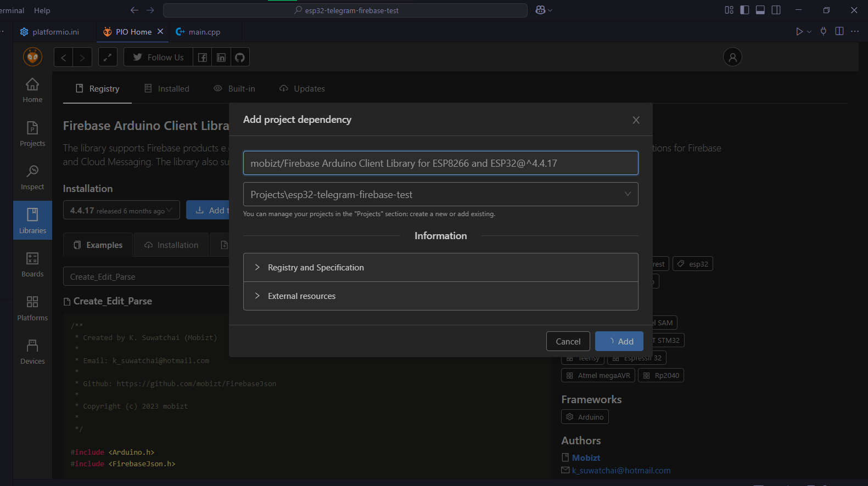The height and width of the screenshot is (486, 868).
Task: Split the editor to the right
Action: point(839,31)
